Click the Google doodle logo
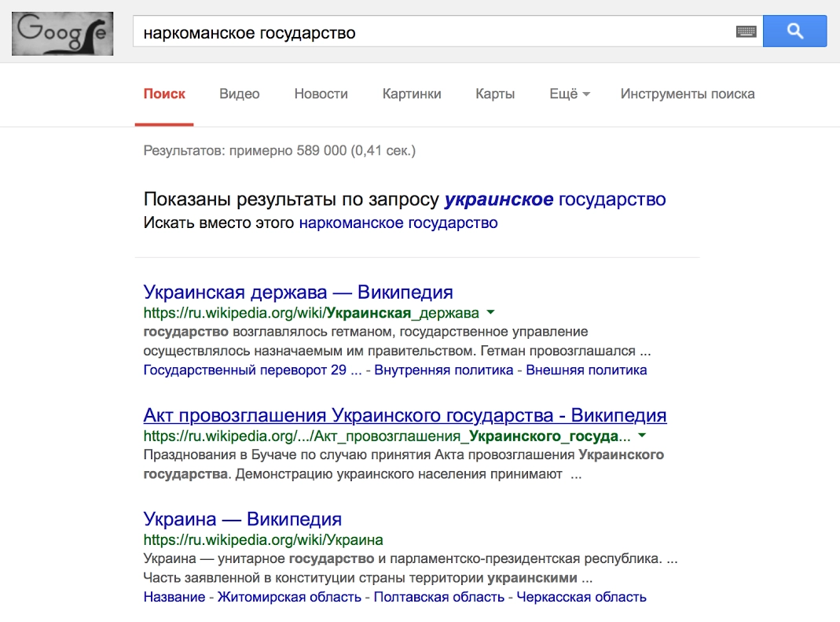840x622 pixels. click(63, 32)
